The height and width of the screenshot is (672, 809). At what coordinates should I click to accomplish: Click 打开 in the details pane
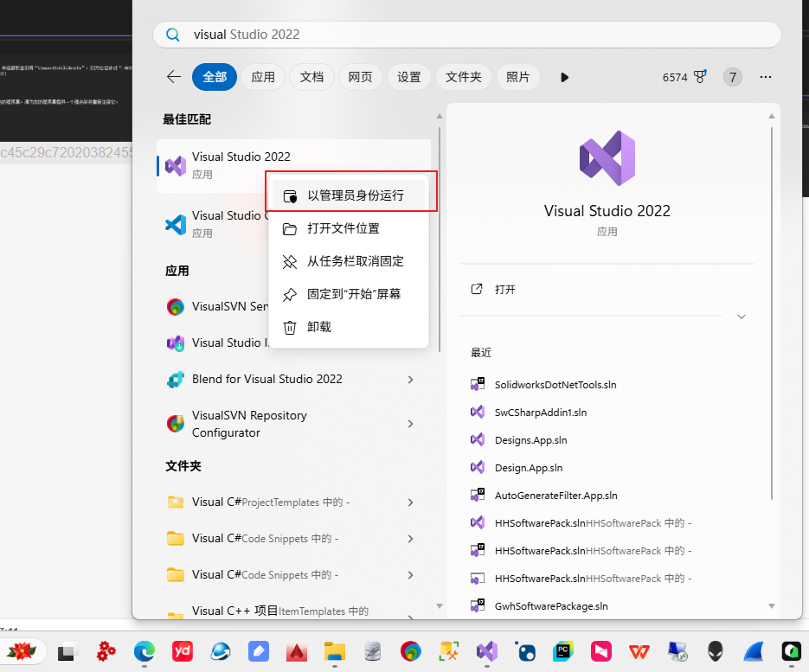pos(504,290)
